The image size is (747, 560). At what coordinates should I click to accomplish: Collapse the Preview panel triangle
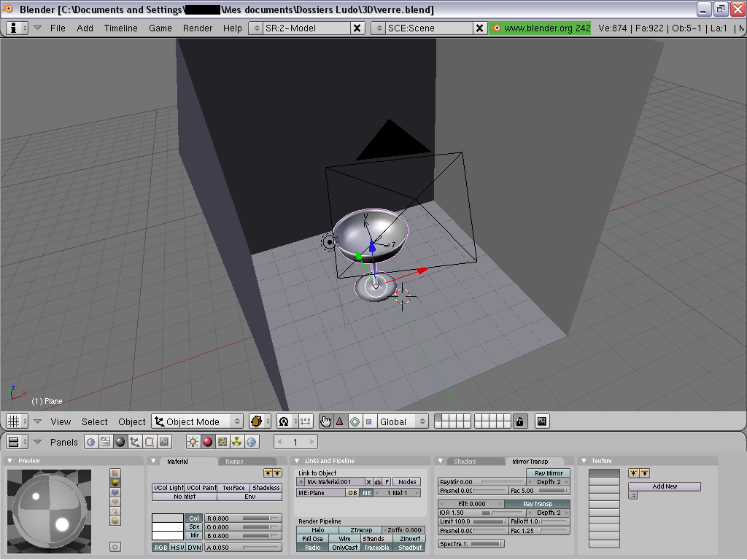9,461
